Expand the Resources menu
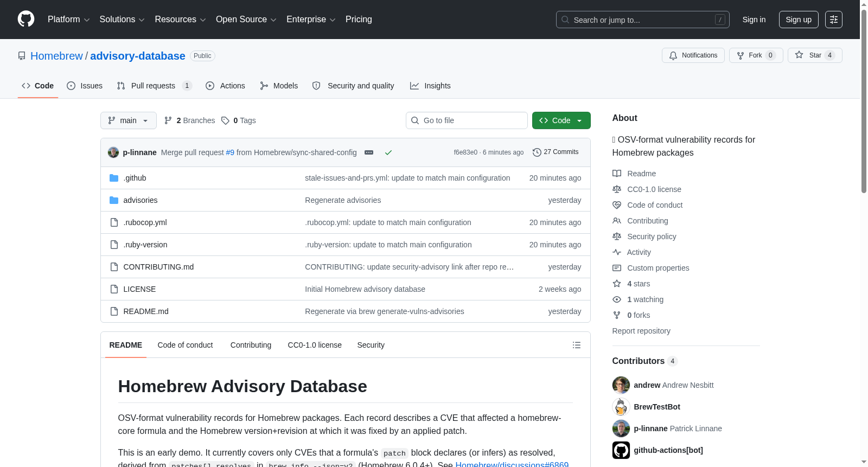Screen dimensions: 868x467 (180, 20)
